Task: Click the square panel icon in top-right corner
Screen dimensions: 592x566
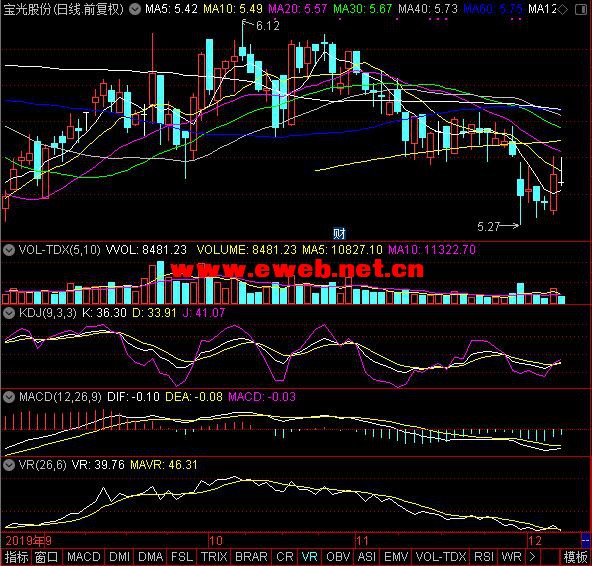Action: (x=581, y=9)
